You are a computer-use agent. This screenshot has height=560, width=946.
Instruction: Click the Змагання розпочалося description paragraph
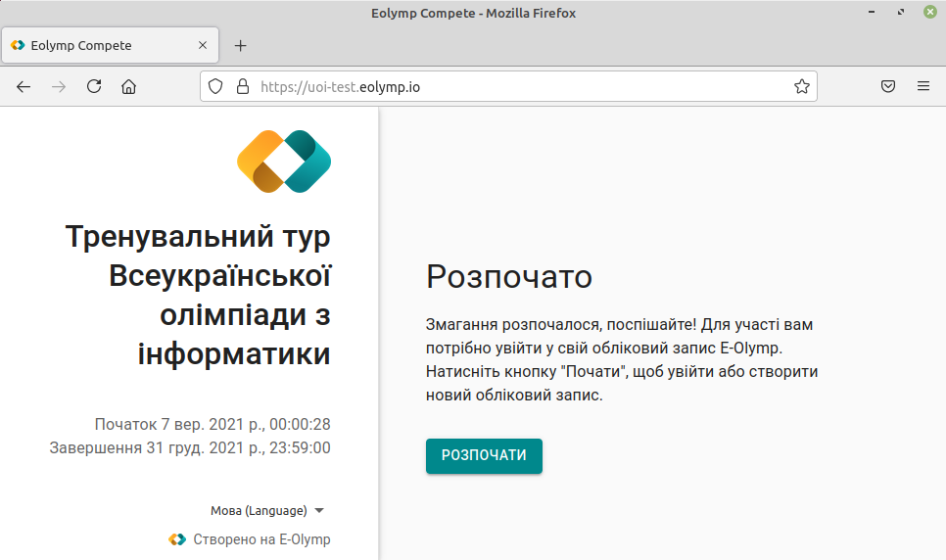pyautogui.click(x=622, y=359)
